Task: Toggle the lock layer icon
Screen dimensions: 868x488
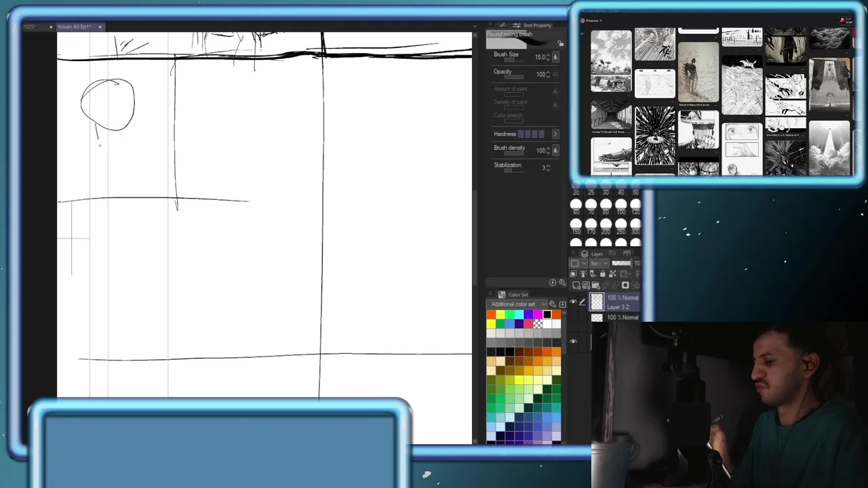Action: 603,274
